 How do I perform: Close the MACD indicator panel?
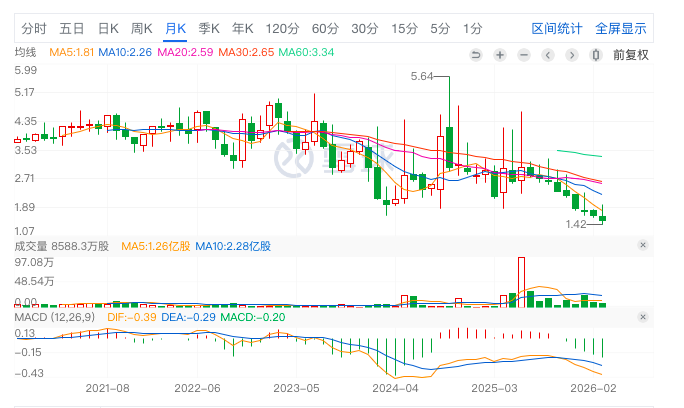coord(643,317)
